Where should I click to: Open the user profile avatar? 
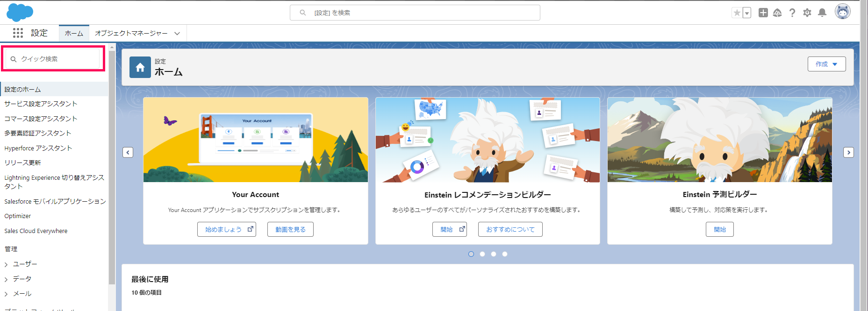point(843,12)
